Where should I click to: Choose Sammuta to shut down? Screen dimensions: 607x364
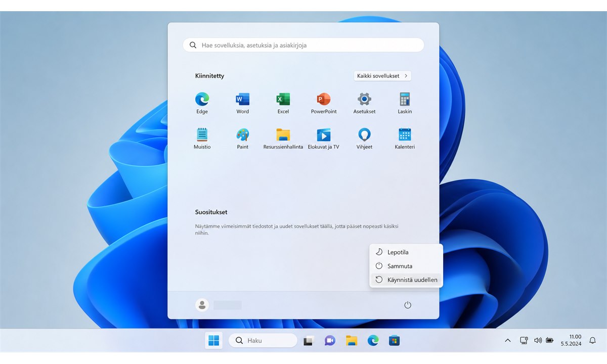[406, 266]
